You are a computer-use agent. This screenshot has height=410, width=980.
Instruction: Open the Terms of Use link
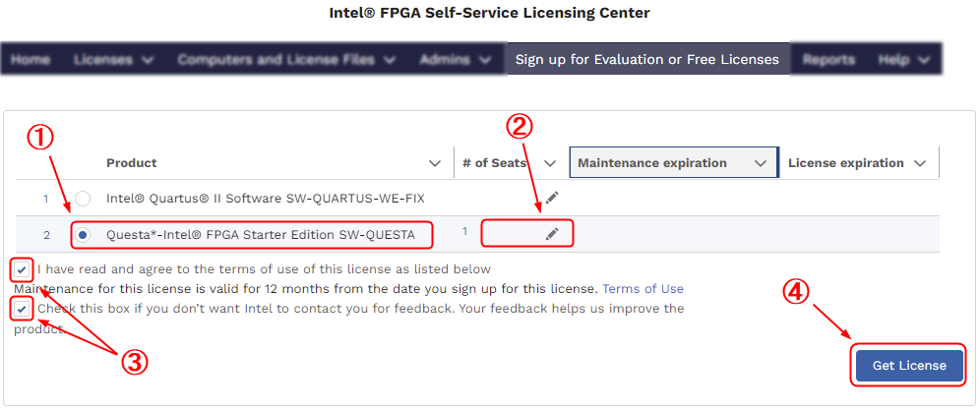point(643,289)
